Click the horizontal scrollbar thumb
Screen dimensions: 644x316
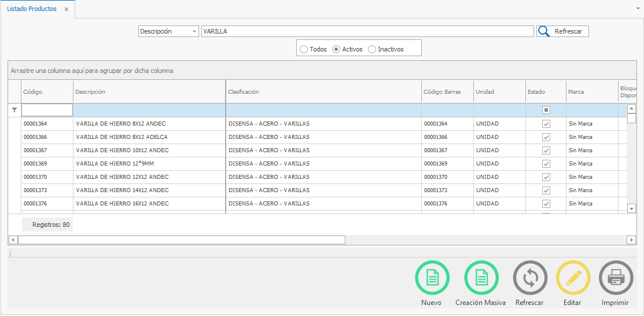(182, 240)
